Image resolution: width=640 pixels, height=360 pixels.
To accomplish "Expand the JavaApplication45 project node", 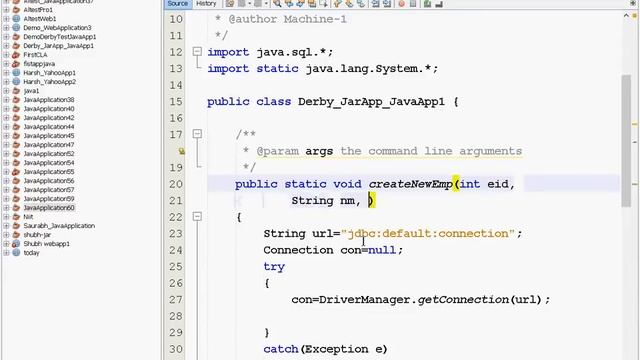I will [6, 136].
